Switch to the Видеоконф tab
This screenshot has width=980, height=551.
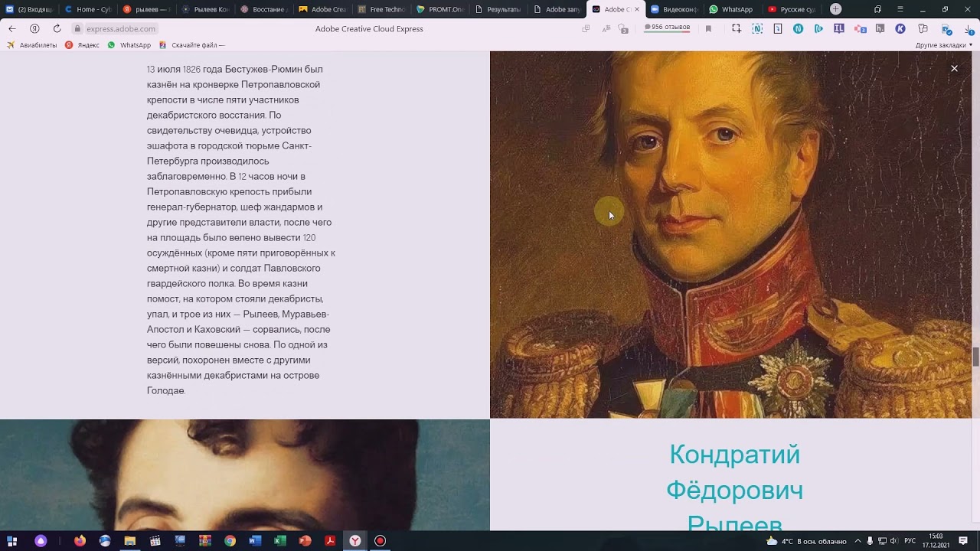tap(675, 9)
